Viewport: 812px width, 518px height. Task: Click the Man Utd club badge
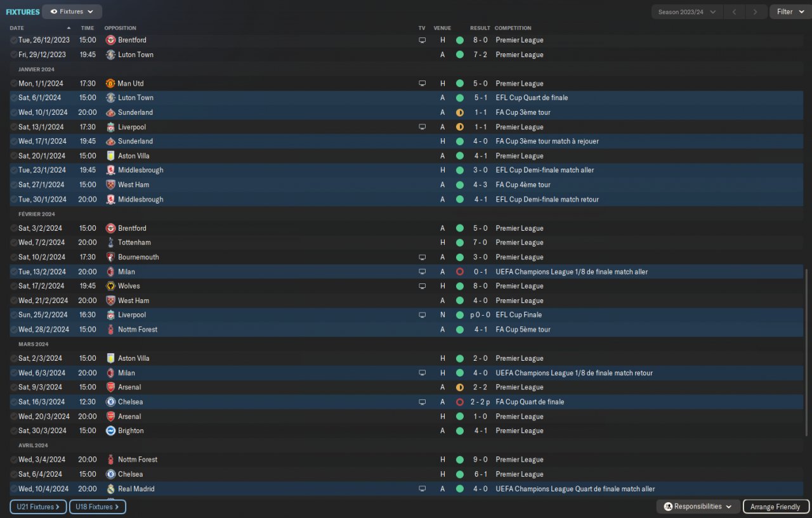point(110,83)
